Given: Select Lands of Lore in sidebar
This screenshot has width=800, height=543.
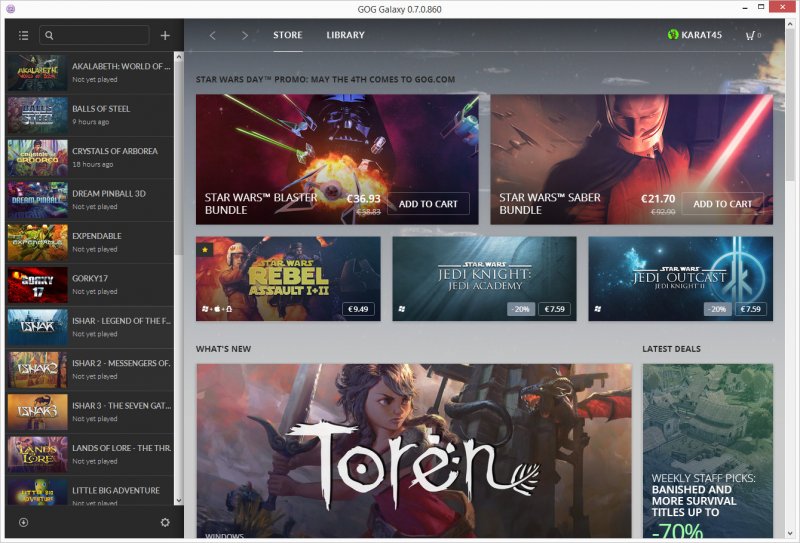Looking at the screenshot, I should (x=90, y=454).
